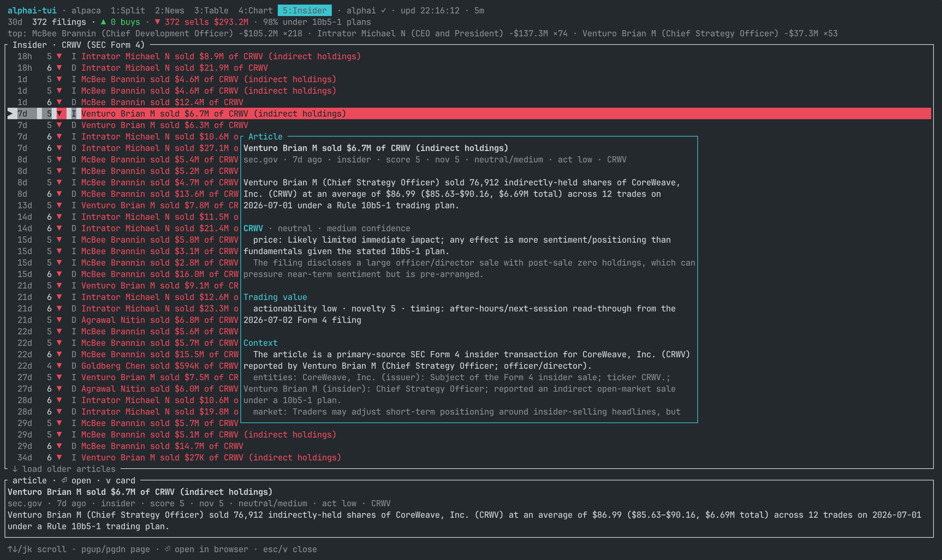942x560 pixels.
Task: Click the Article popup title
Action: (x=265, y=137)
